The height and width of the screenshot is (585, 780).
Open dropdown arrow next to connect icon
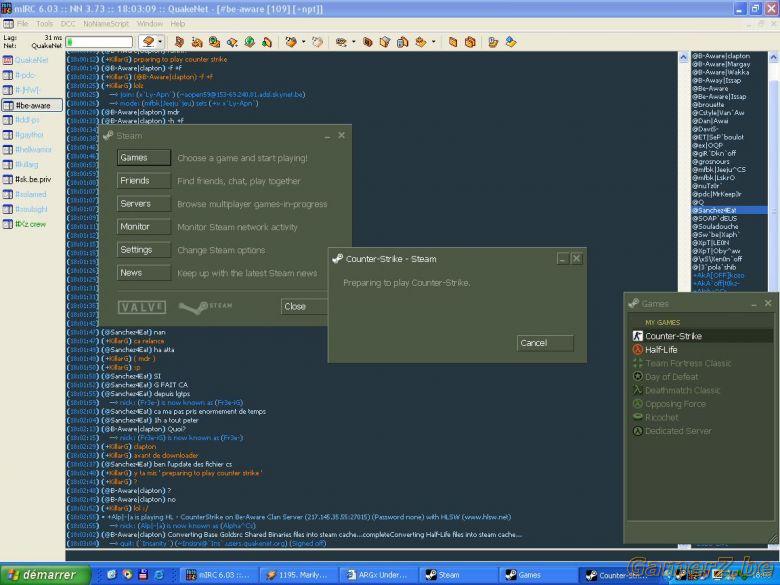click(160, 42)
